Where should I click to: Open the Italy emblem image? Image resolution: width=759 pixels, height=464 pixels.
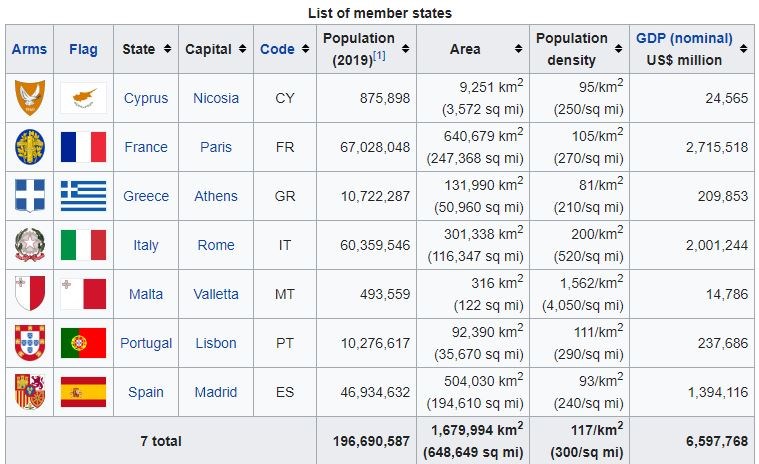pos(29,245)
